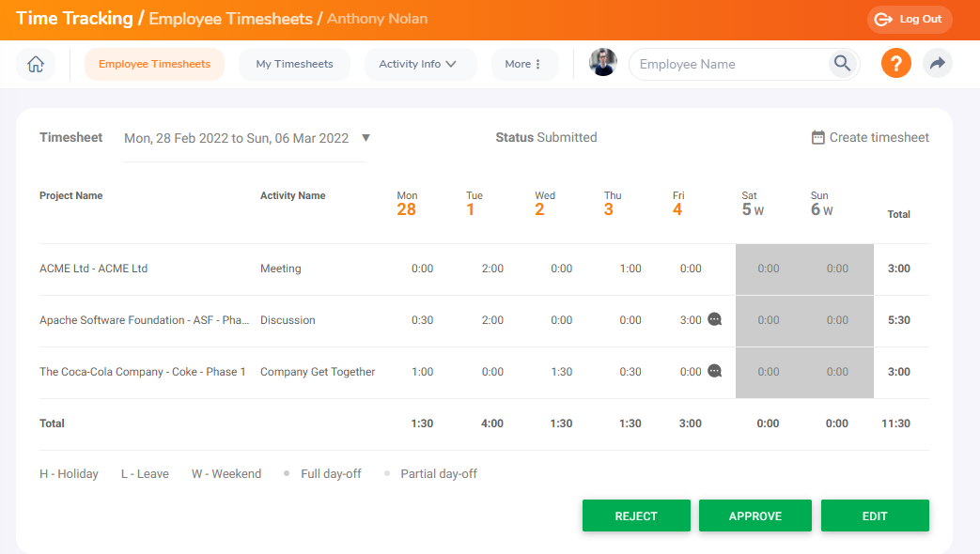Viewport: 980px width, 554px height.
Task: Click the grand total 11:30 value
Action: pos(895,423)
